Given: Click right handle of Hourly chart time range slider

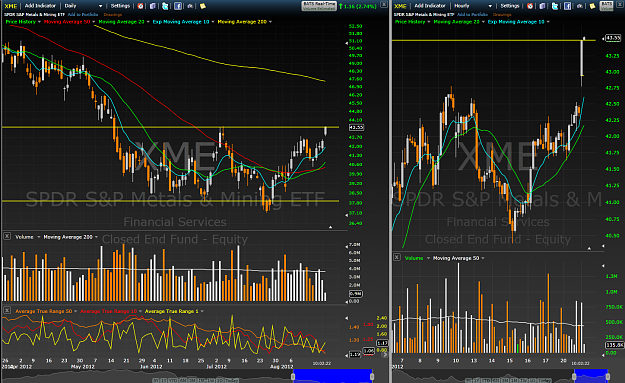Looking at the screenshot, I should 607,376.
